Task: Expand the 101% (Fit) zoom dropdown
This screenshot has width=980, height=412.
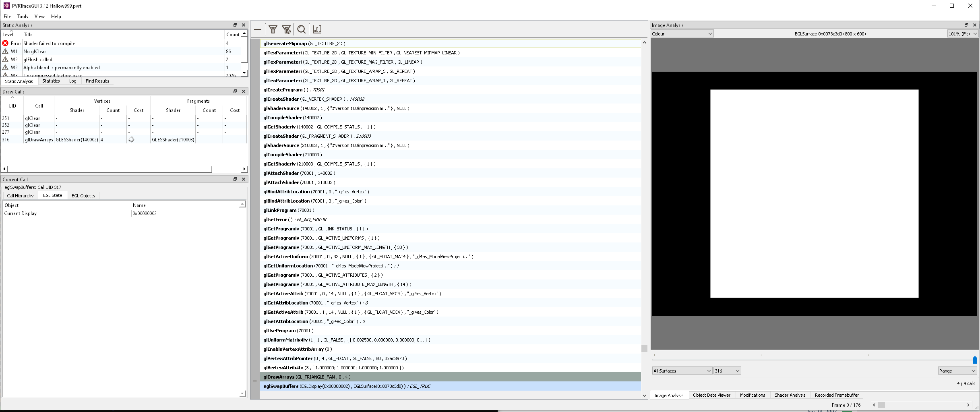Action: pos(962,34)
